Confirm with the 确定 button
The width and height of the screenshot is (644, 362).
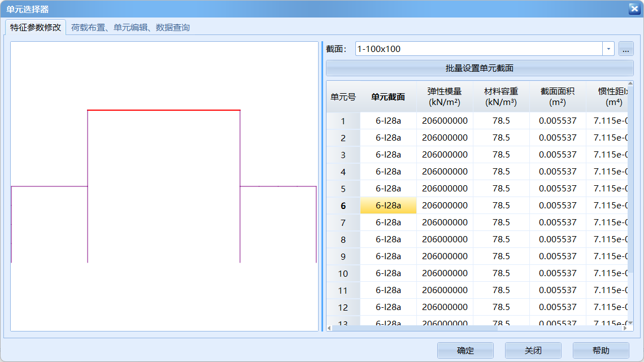(465, 351)
